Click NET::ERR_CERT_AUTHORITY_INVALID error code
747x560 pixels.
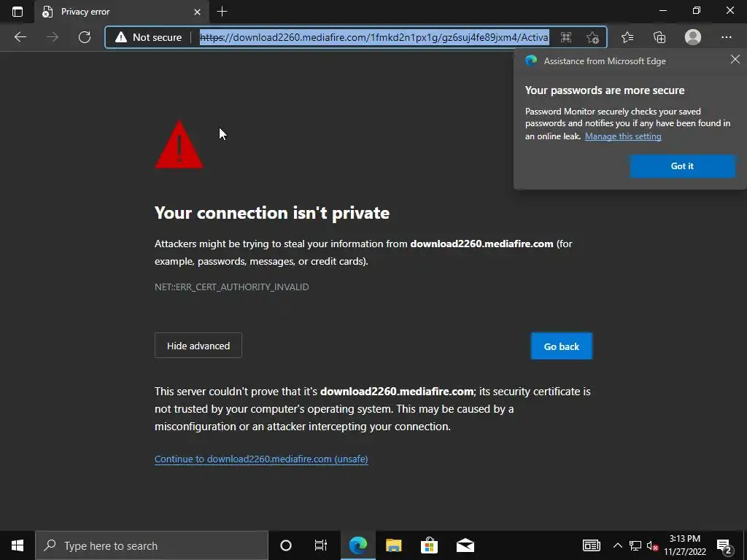click(231, 287)
